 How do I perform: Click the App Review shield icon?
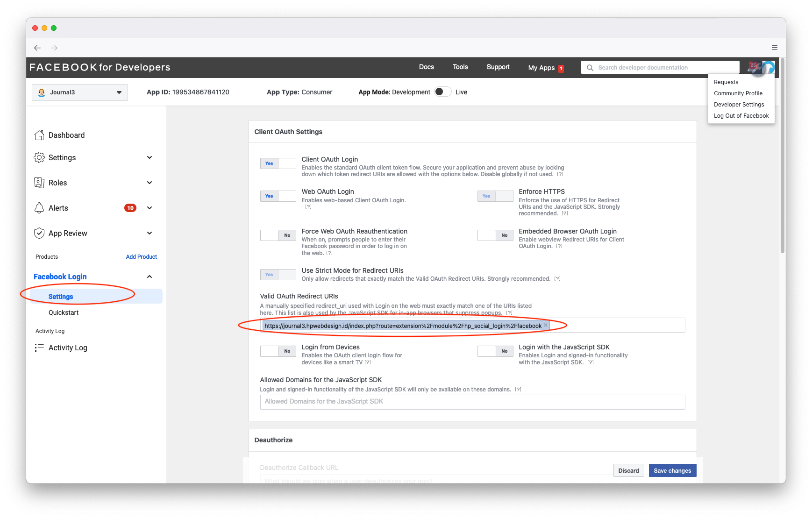pos(39,233)
